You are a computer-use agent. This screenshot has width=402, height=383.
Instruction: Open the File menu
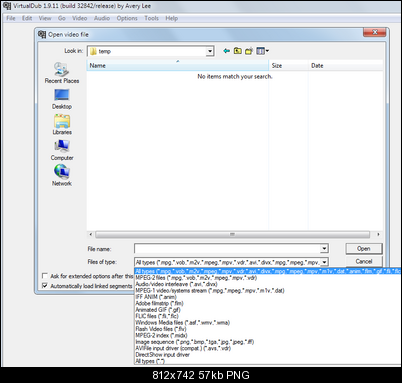tap(11, 18)
